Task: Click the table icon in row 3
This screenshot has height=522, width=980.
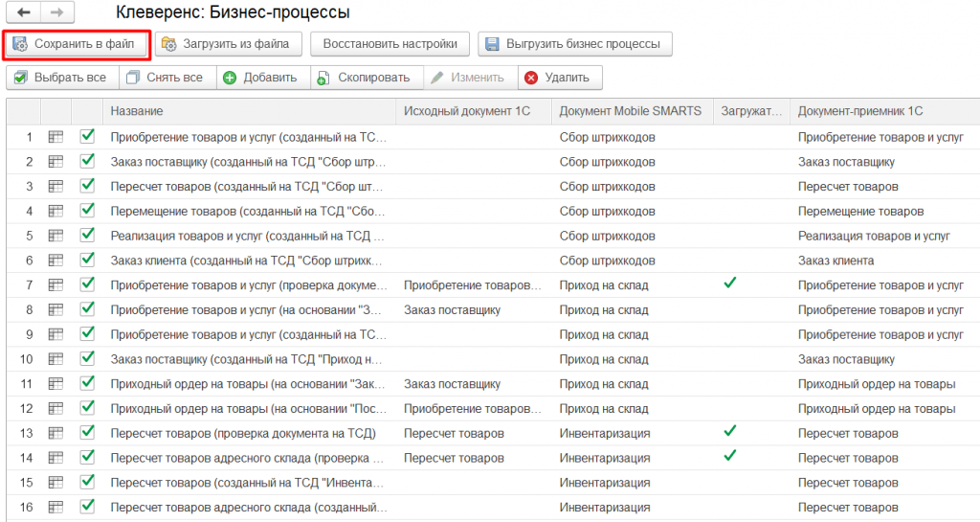Action: tap(56, 187)
